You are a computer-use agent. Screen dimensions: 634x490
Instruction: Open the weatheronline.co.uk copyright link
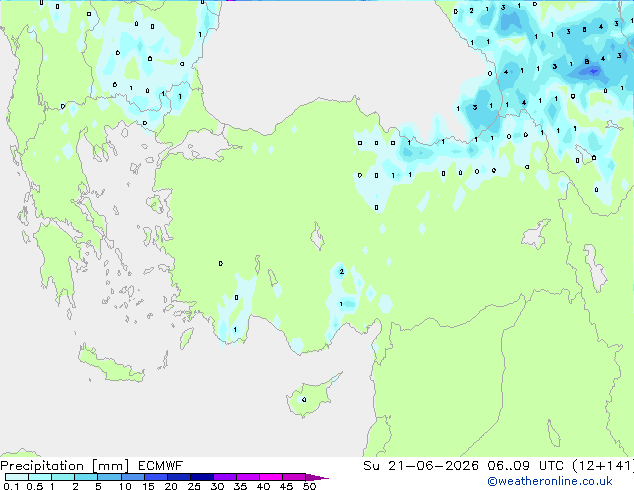[x=550, y=481]
